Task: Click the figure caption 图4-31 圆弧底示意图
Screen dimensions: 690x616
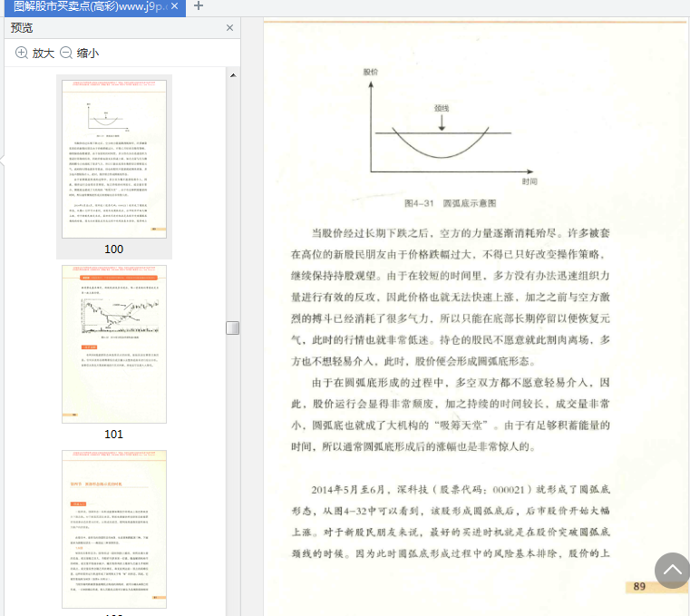Action: pyautogui.click(x=450, y=203)
